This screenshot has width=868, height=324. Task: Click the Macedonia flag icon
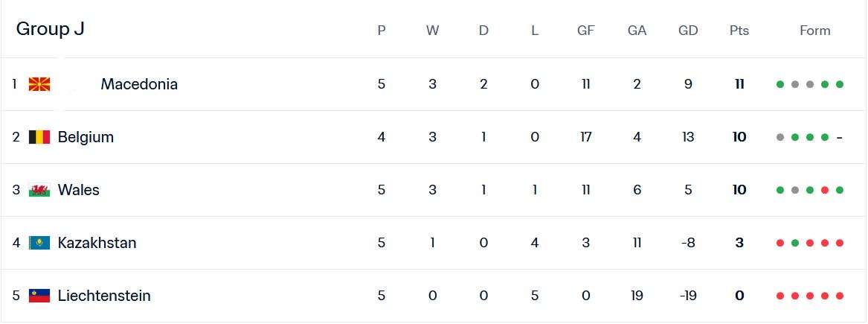[39, 84]
